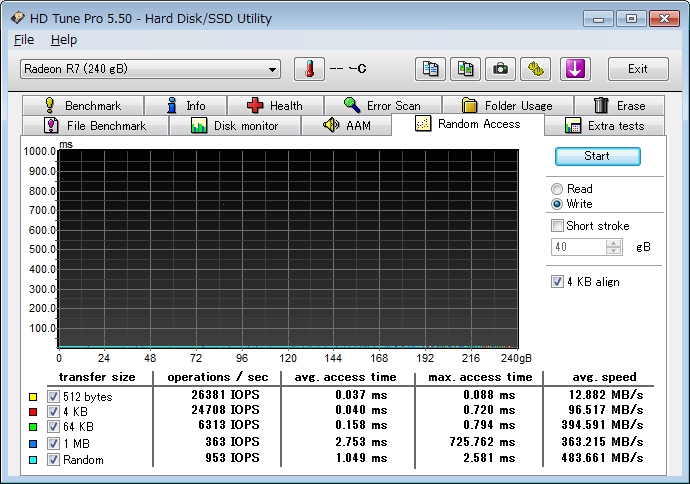
Task: Click the camera save screenshot icon
Action: point(500,69)
